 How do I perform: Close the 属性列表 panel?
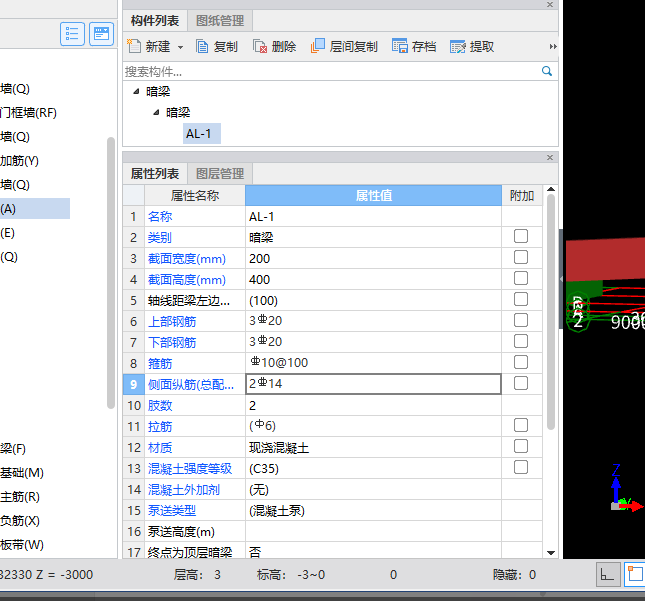550,158
